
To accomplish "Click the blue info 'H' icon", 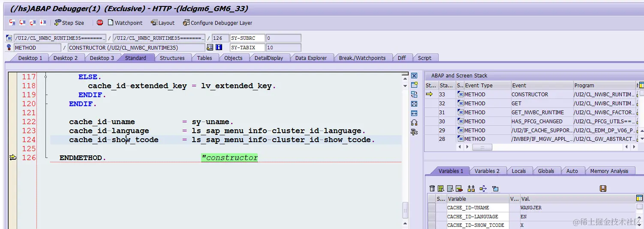I will click(219, 48).
